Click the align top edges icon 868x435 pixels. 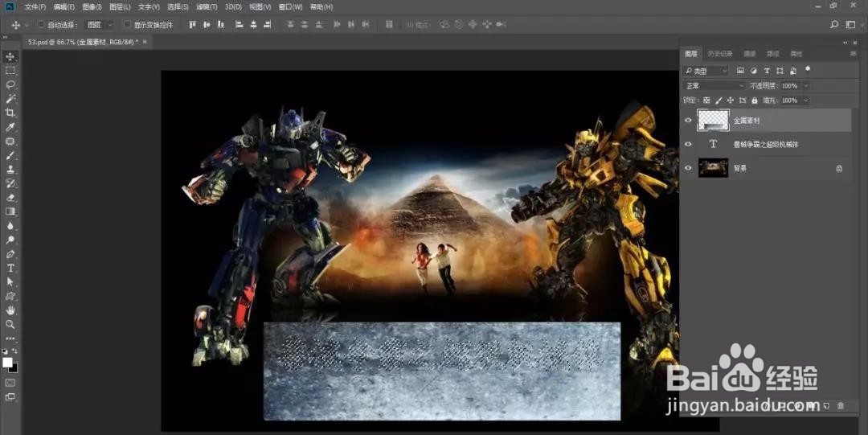[193, 24]
